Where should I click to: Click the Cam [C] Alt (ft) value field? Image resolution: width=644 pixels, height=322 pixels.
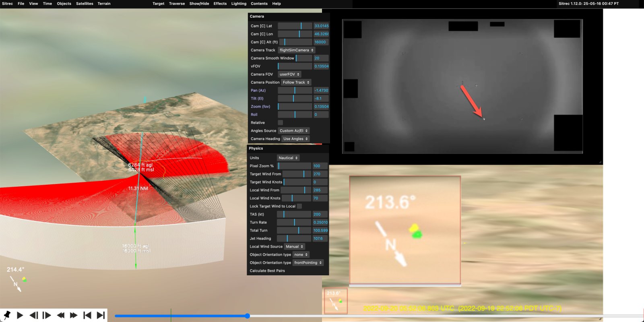click(321, 42)
